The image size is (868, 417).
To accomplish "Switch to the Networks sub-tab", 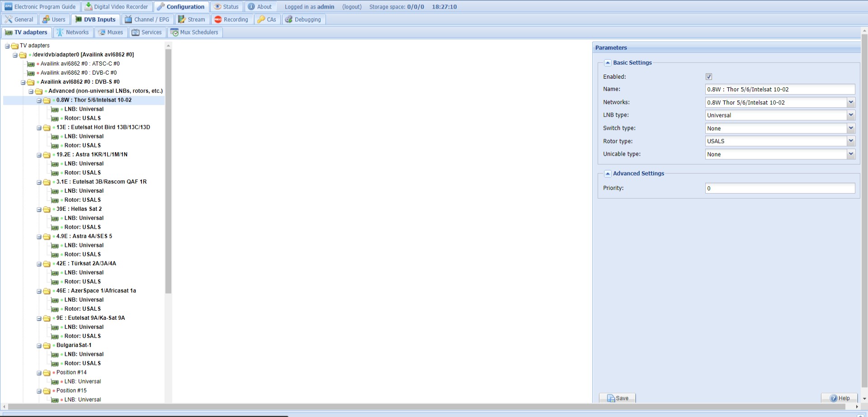I will (73, 32).
